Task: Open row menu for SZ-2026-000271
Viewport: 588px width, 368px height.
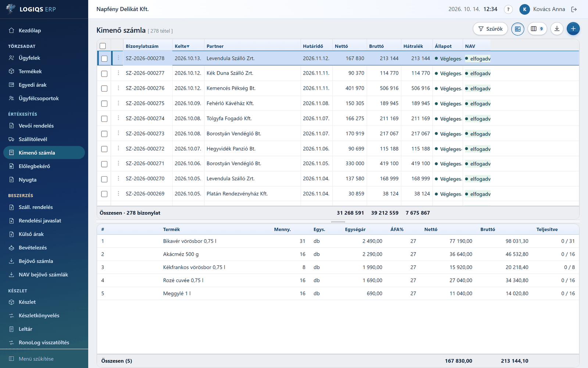Action: 118,163
